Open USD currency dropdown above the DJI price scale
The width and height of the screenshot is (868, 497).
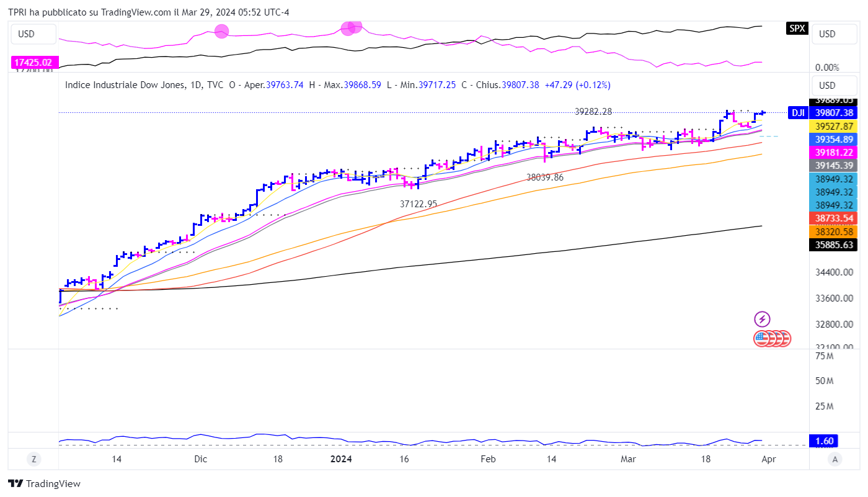click(835, 86)
